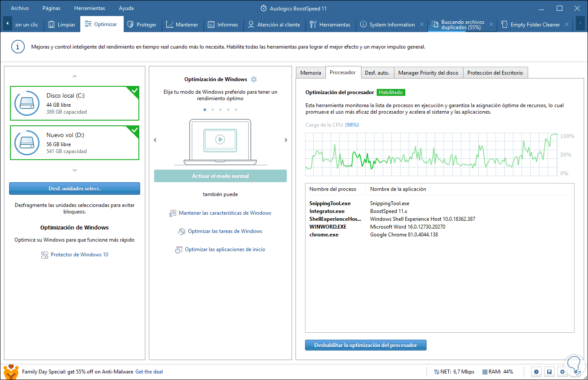Click the Optimizar las tareas de Windows icon
Viewport: 588px width, 380px height.
182,232
